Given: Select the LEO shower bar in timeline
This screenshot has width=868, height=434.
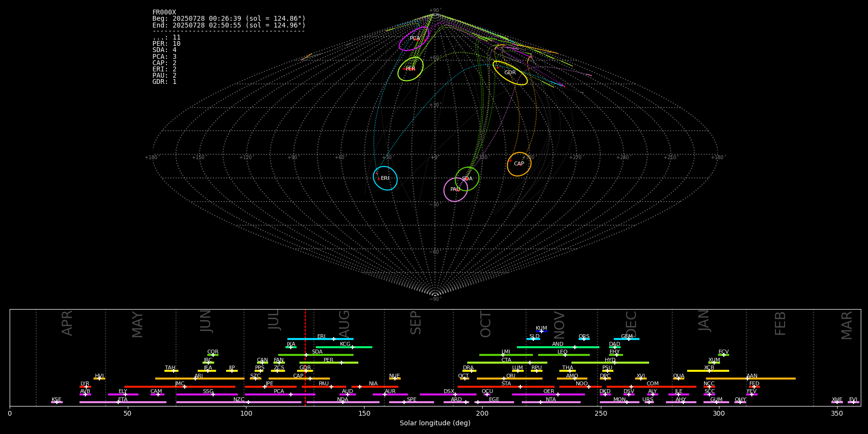Looking at the screenshot, I should pyautogui.click(x=564, y=355).
